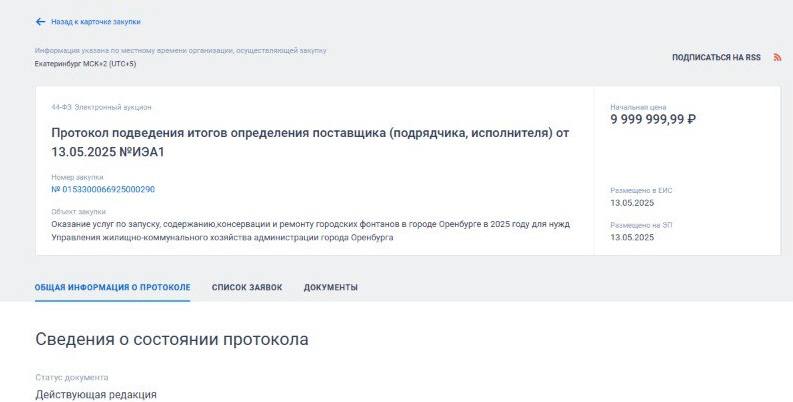793x402 pixels.
Task: Subscribe via 'ПОДПИСАТЬСЯ НА RSS'
Action: coord(716,58)
